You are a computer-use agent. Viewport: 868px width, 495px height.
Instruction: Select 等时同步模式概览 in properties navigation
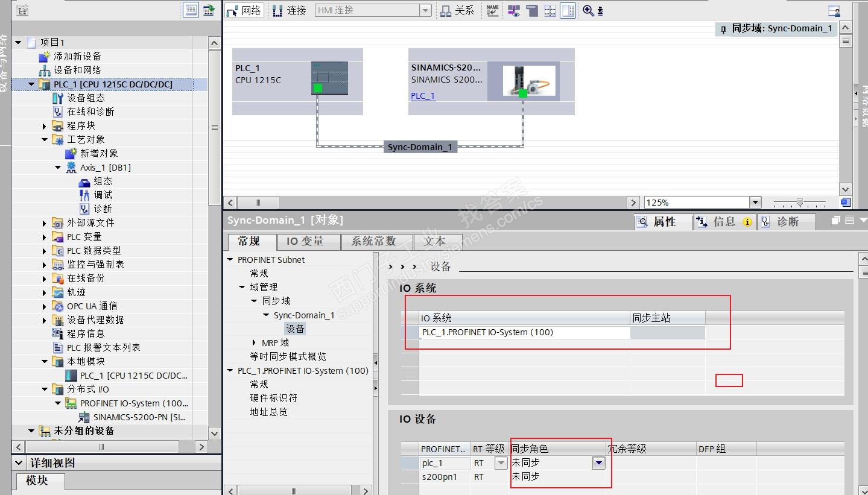point(288,356)
